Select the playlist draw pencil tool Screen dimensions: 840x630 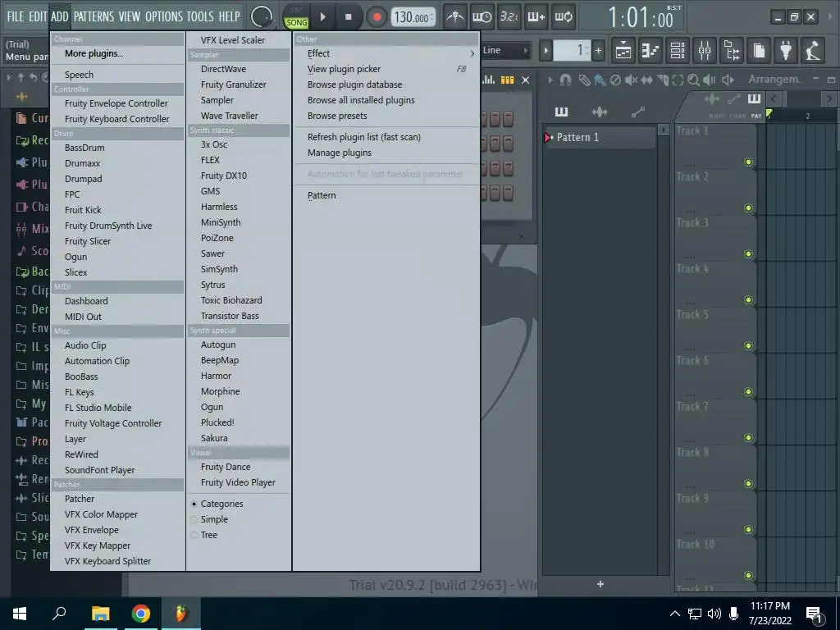click(584, 80)
